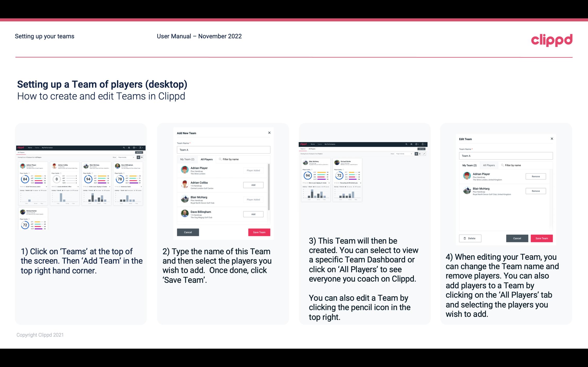
Task: Click the pencil edit icon on Team dashboard
Action: pyautogui.click(x=424, y=153)
